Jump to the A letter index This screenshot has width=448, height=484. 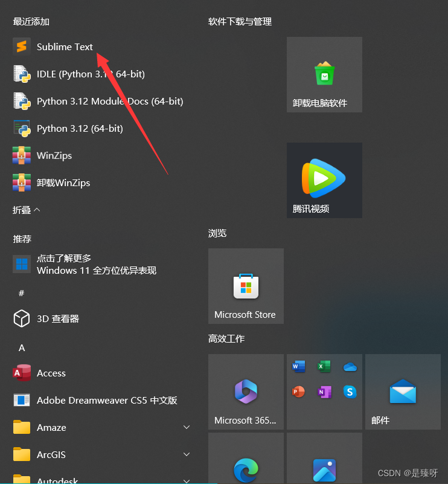click(22, 348)
